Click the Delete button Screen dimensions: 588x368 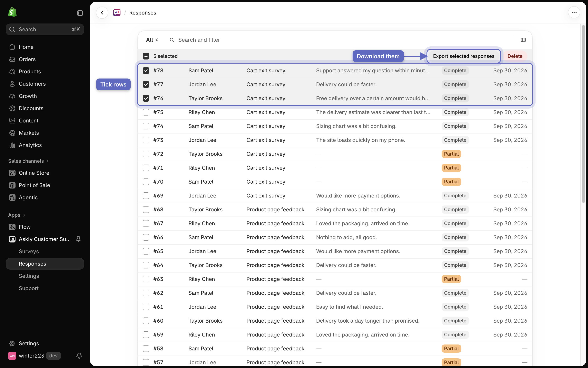click(x=515, y=56)
